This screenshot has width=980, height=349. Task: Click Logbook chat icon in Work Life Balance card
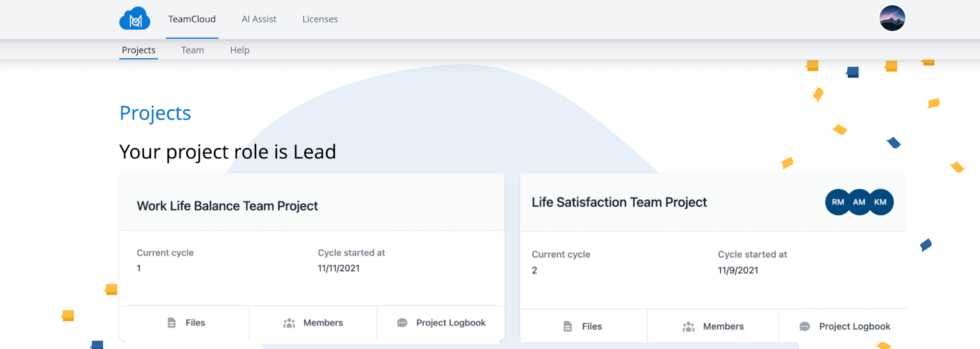point(402,323)
